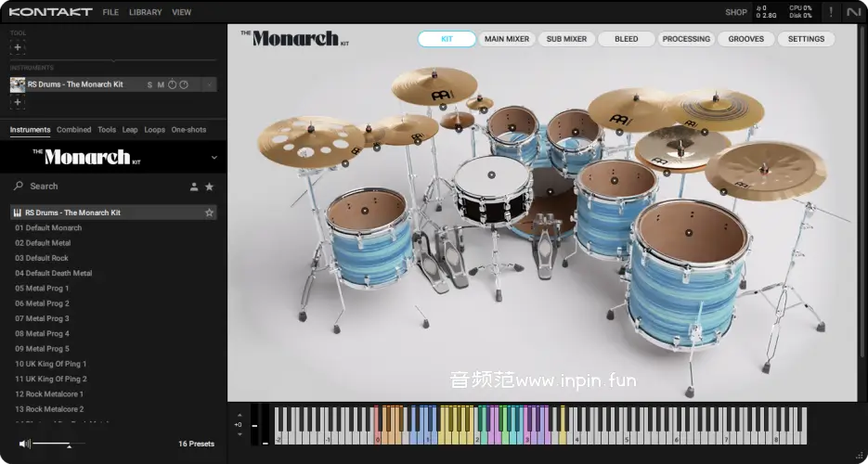
Task: Open the SUB MIXER page
Action: (566, 39)
